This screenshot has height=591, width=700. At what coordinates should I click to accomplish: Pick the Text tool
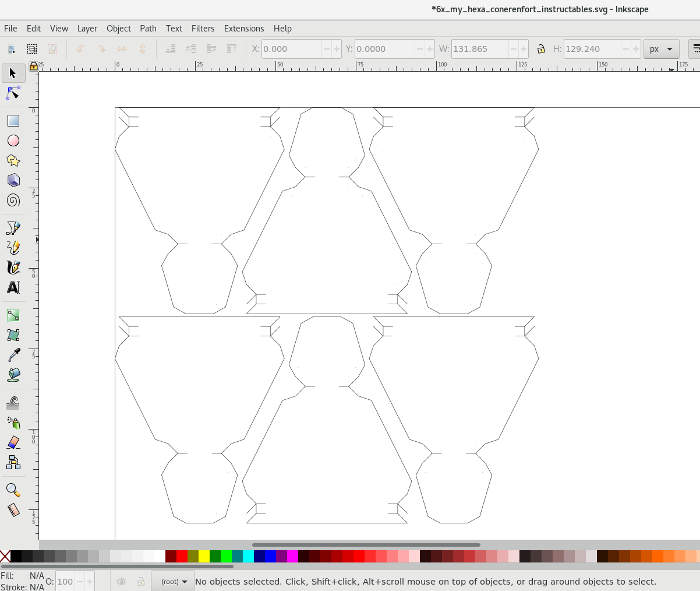(x=13, y=287)
